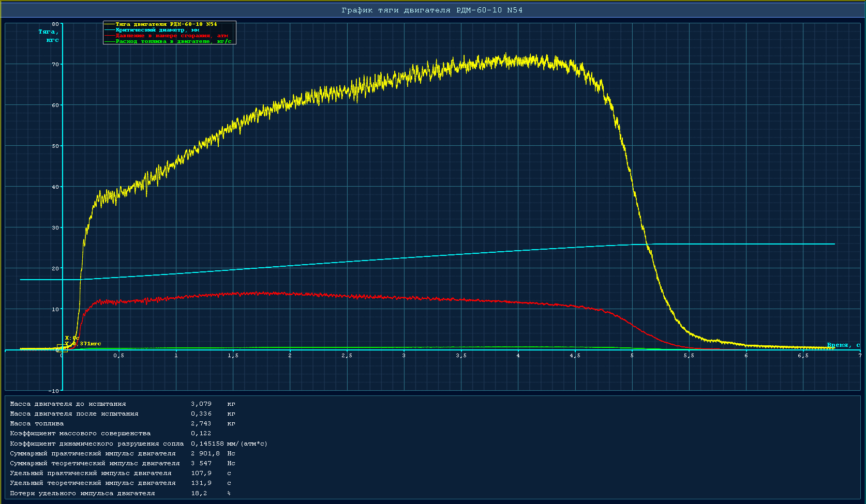Click the Y-axis tick label 50
Viewport: 866px width, 504px height.
[56, 146]
